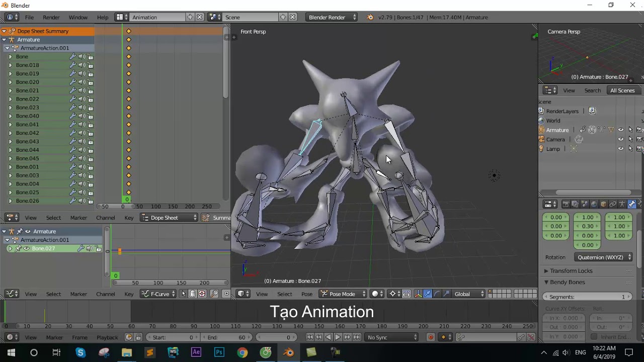This screenshot has height=362, width=644.
Task: Open the 3D viewport editor type selector
Action: coord(244,294)
